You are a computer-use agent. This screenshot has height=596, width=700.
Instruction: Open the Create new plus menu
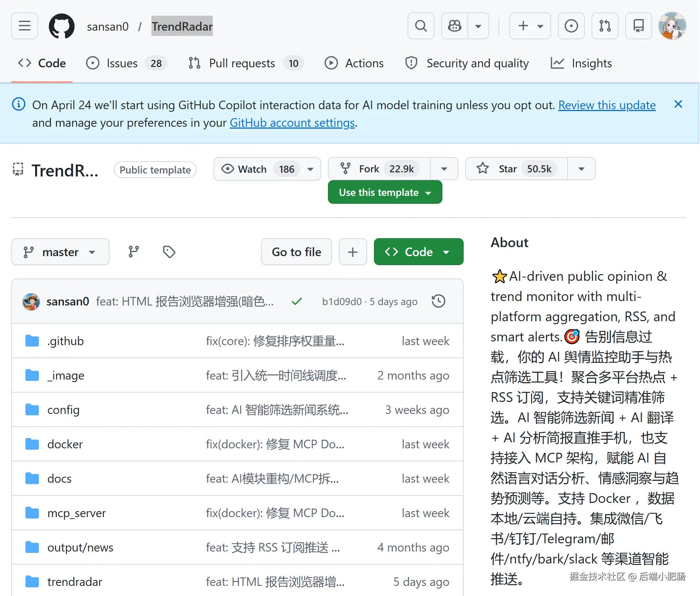coord(530,26)
